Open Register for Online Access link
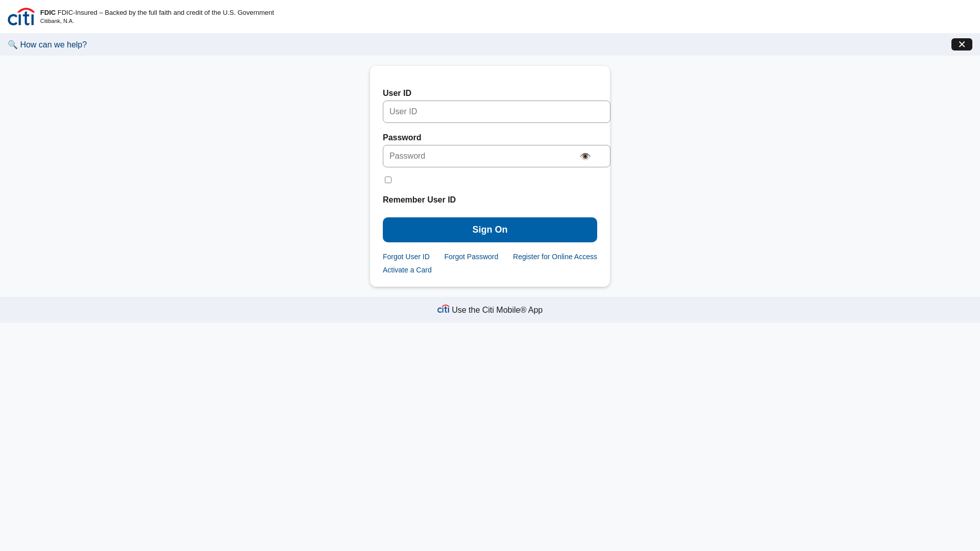The width and height of the screenshot is (980, 551). (x=555, y=257)
